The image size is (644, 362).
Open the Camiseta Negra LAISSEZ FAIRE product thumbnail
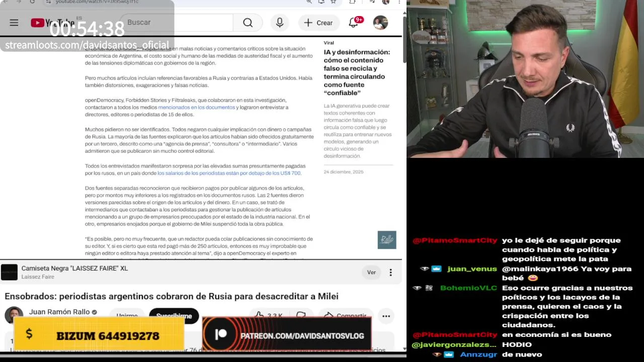9,272
